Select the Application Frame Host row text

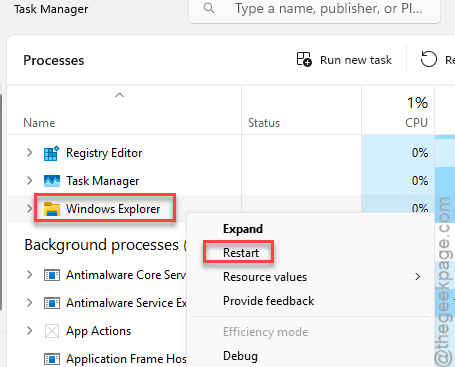click(x=126, y=359)
